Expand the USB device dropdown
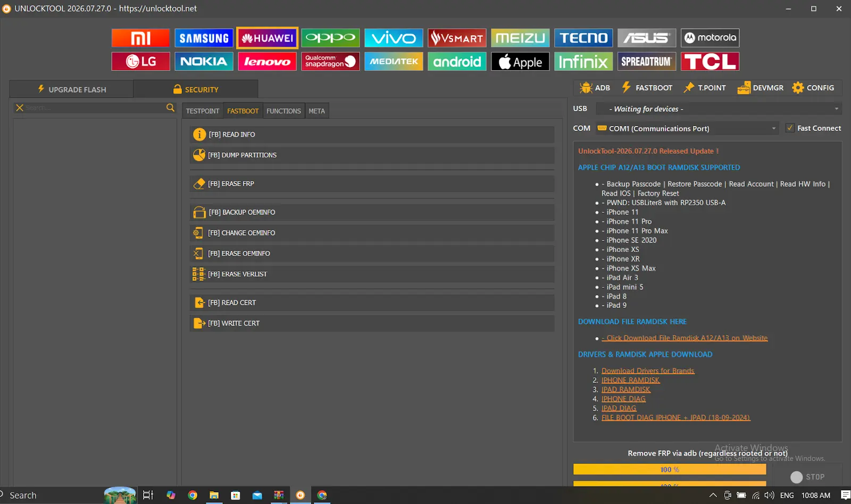This screenshot has width=851, height=504. (x=718, y=109)
